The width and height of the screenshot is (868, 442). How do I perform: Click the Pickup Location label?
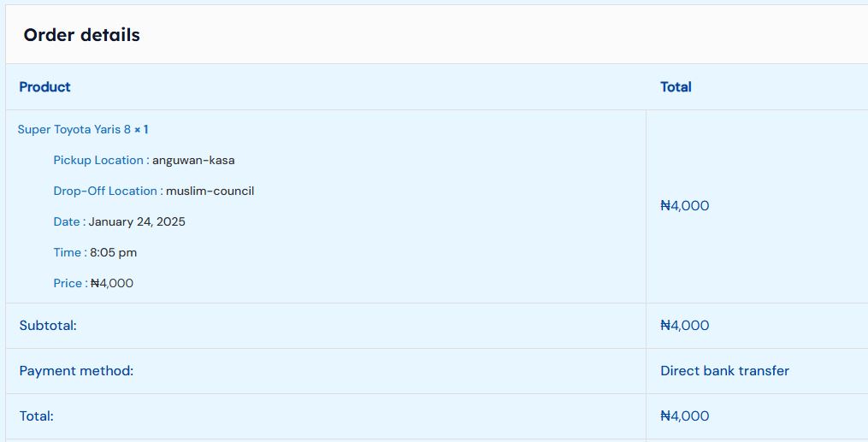pyautogui.click(x=98, y=161)
